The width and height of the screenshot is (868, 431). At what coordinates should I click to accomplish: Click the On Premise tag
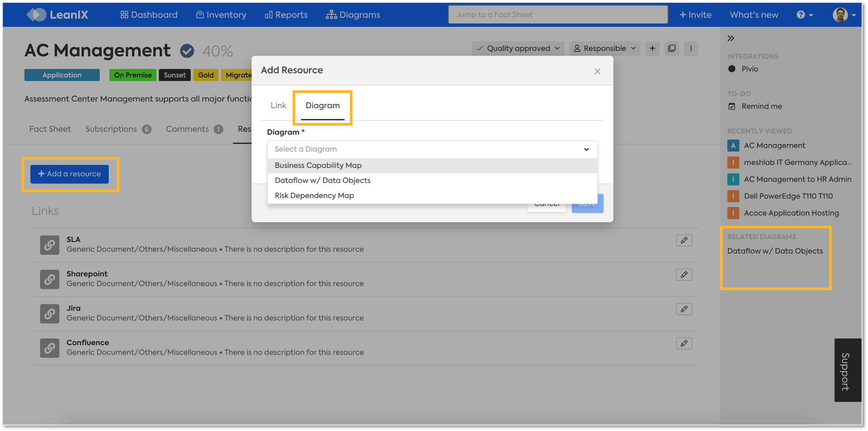pos(133,75)
